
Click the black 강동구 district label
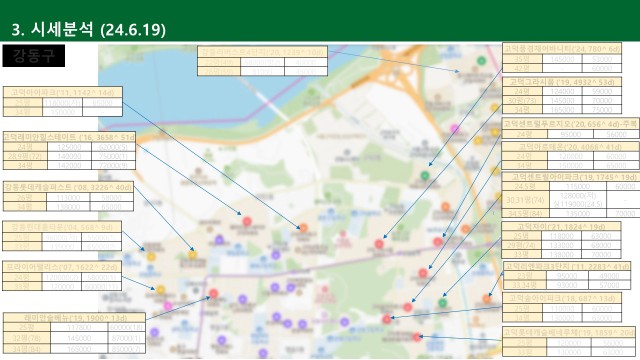(x=33, y=56)
